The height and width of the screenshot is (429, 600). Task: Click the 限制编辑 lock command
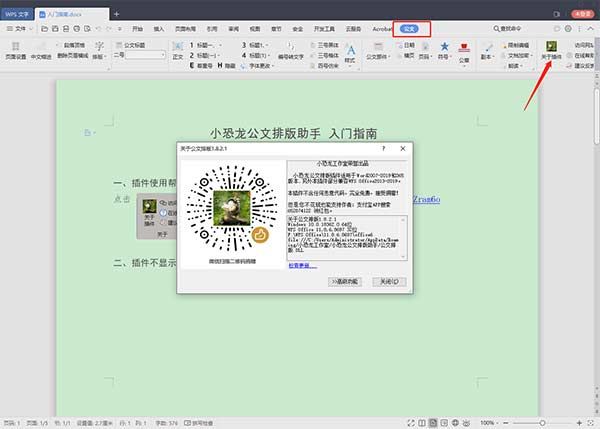(x=515, y=45)
